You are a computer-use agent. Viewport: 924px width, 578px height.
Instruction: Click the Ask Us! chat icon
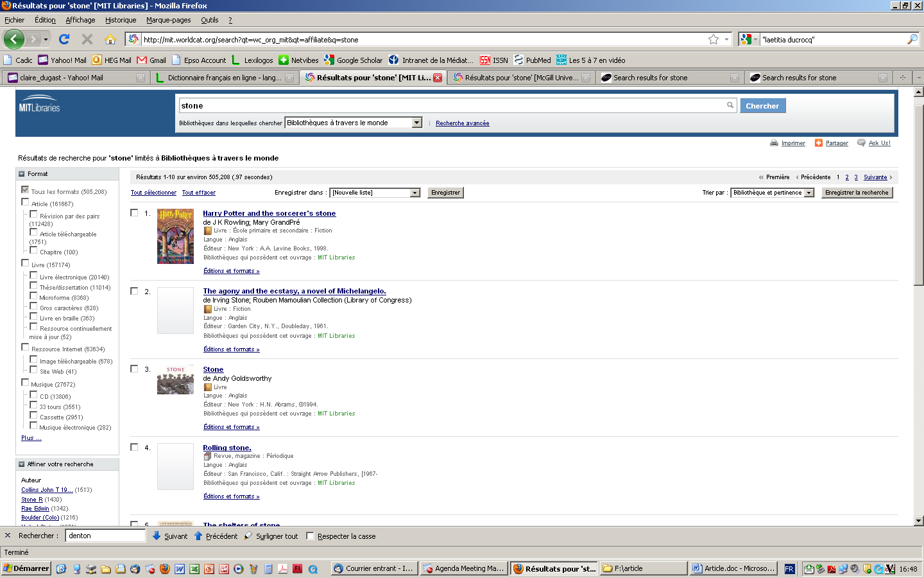coord(861,143)
